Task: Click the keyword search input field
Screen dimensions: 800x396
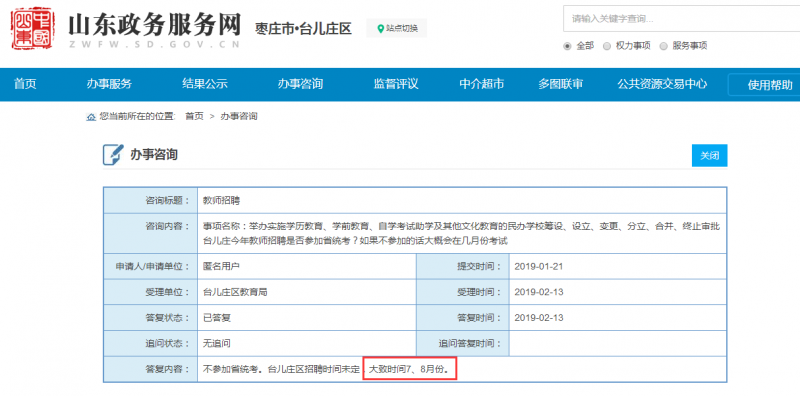Action: pos(681,19)
